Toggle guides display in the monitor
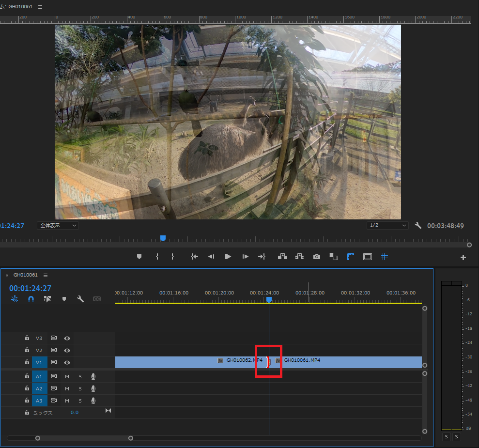479x448 pixels. (x=385, y=257)
